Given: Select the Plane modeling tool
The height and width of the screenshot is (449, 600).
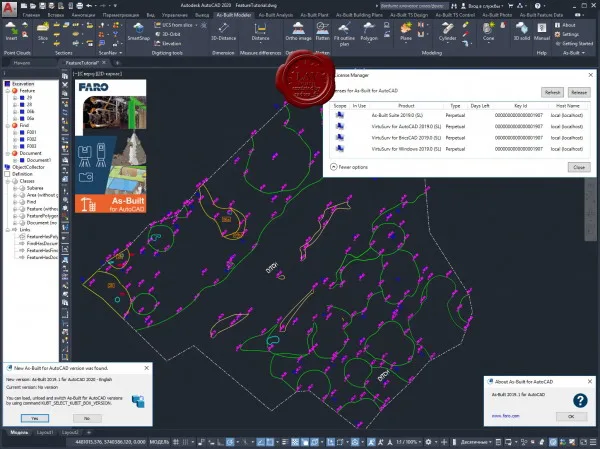Looking at the screenshot, I should [406, 31].
